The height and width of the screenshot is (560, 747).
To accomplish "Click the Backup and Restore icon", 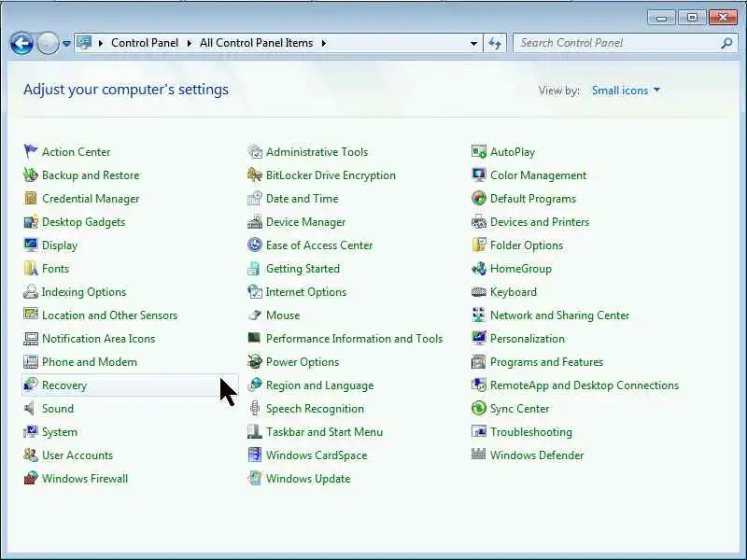I will coord(31,175).
